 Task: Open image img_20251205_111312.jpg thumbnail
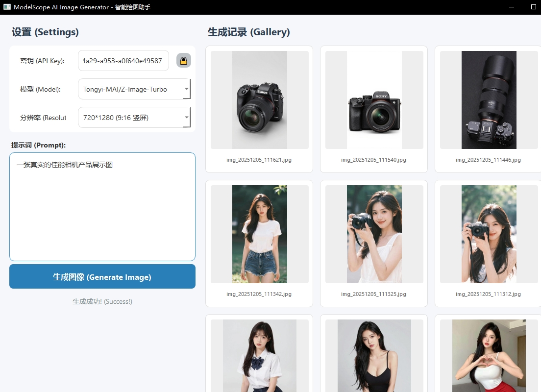[x=489, y=234]
